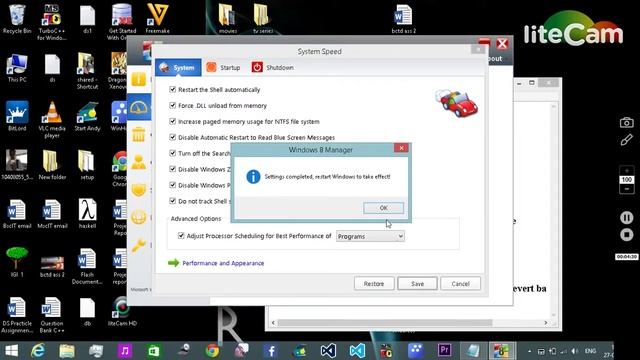Increase liteCam zoom with plus button
The image size is (640, 360).
(627, 170)
